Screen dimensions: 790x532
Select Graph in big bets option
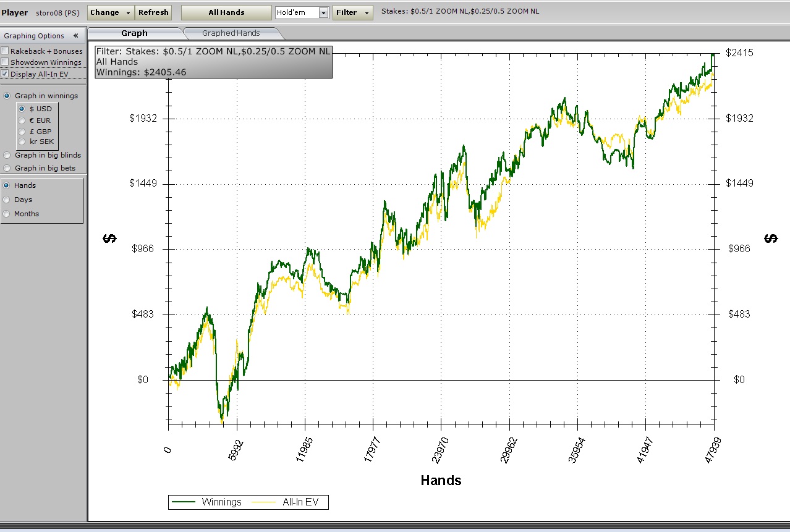(7, 168)
